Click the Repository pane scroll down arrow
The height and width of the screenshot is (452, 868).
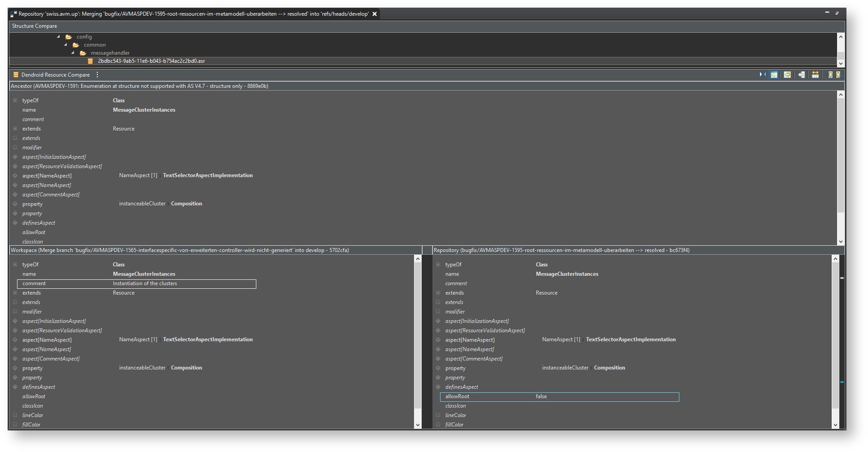point(835,425)
